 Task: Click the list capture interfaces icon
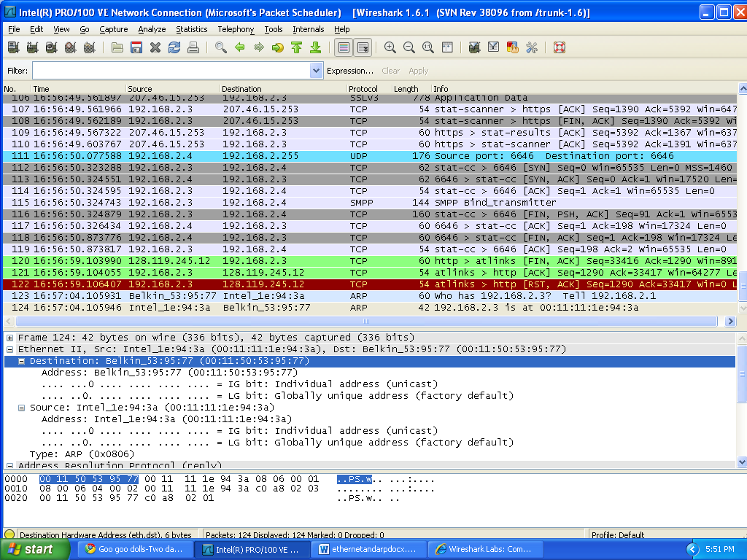pyautogui.click(x=13, y=47)
